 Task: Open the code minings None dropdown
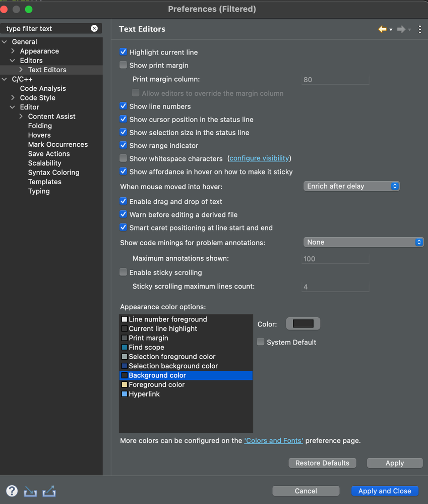[x=363, y=242]
